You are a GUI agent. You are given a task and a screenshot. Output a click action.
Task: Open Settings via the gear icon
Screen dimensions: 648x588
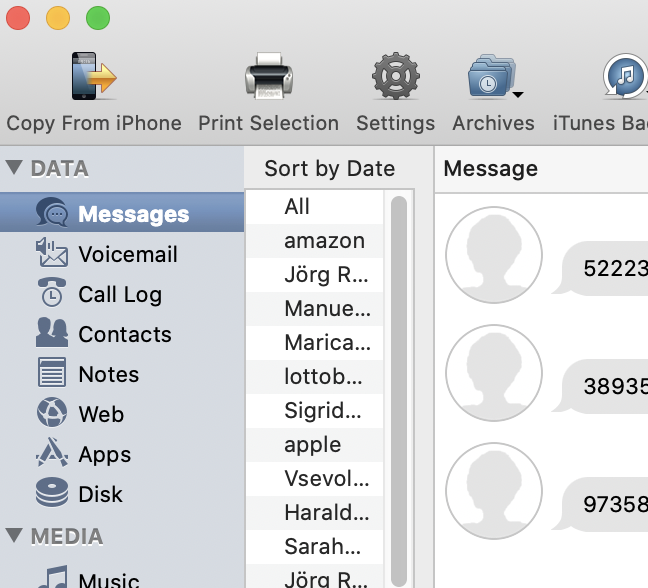(x=395, y=76)
